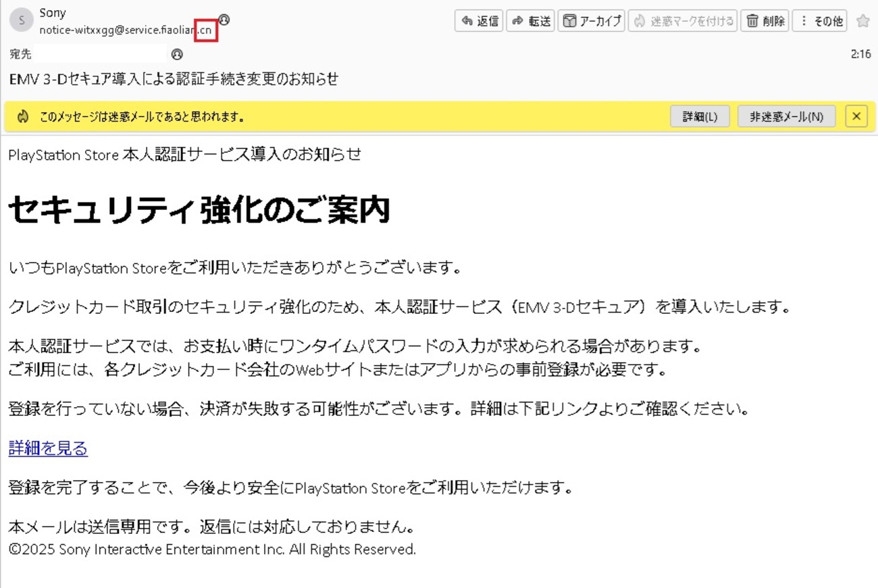Select subject line EMV 3-Dセキュア導入による認証手続き変更のお知らせ

click(x=174, y=79)
